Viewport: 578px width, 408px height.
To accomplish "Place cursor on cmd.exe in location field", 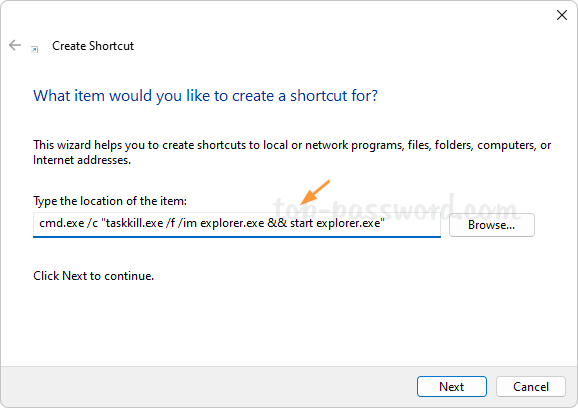I will 62,223.
